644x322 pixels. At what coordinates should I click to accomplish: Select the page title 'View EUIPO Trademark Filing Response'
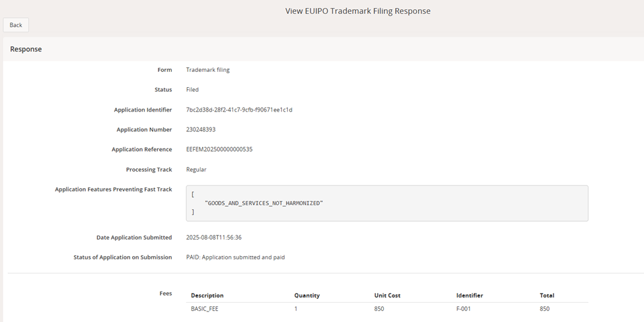coord(358,11)
